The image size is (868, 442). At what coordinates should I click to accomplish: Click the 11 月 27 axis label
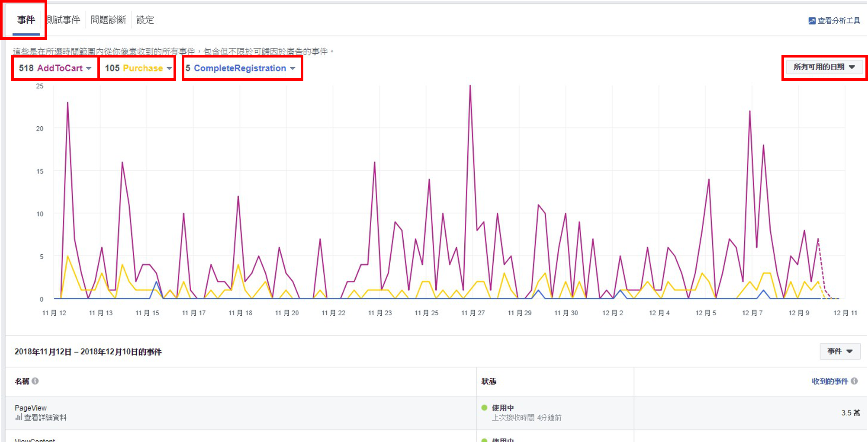473,313
